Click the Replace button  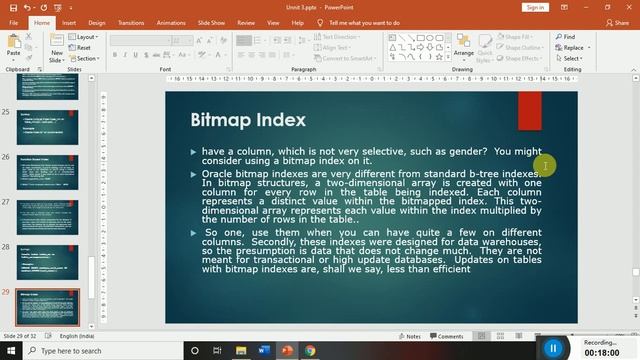[570, 48]
